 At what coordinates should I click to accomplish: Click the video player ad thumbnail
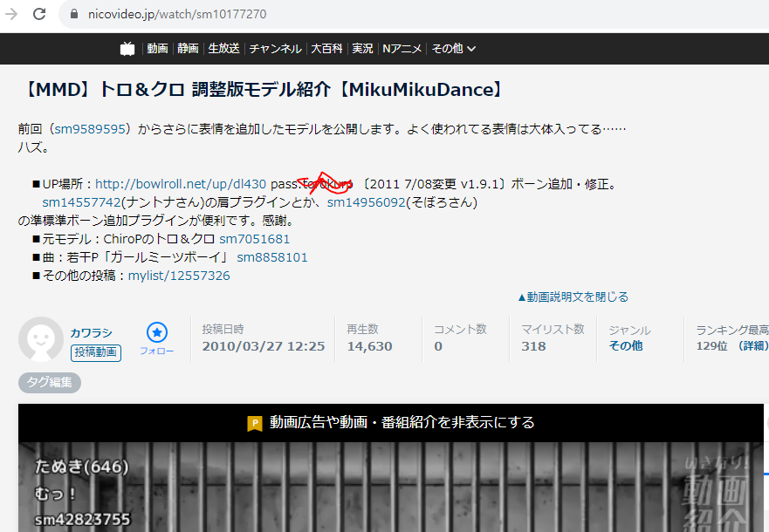[391, 487]
